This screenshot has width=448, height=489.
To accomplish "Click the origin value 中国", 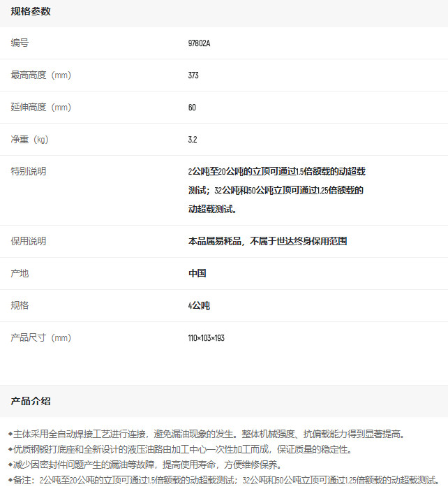I will [197, 273].
